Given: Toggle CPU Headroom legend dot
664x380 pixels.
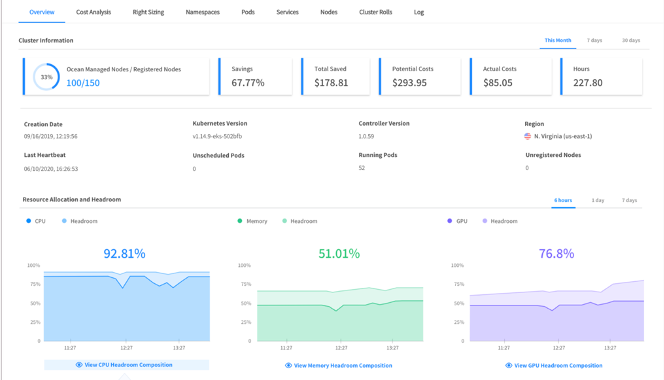Looking at the screenshot, I should tap(64, 221).
